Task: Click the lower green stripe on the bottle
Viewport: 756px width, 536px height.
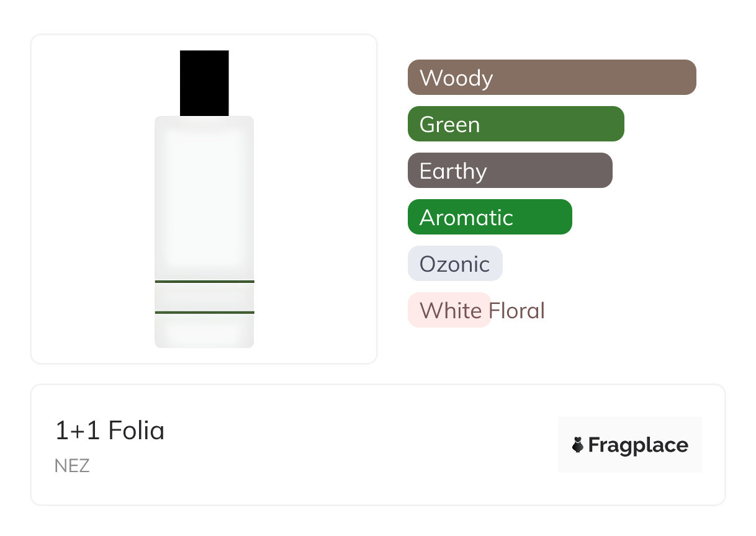Action: [204, 312]
